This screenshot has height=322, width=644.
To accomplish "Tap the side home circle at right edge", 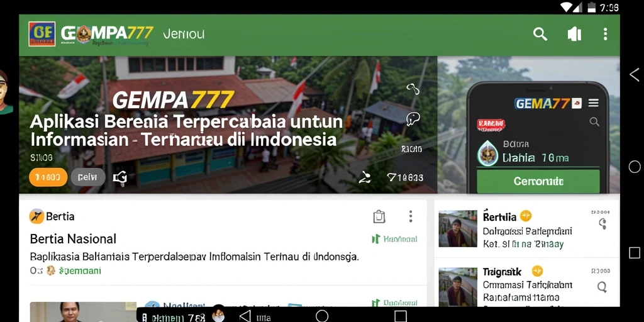I will tap(635, 167).
